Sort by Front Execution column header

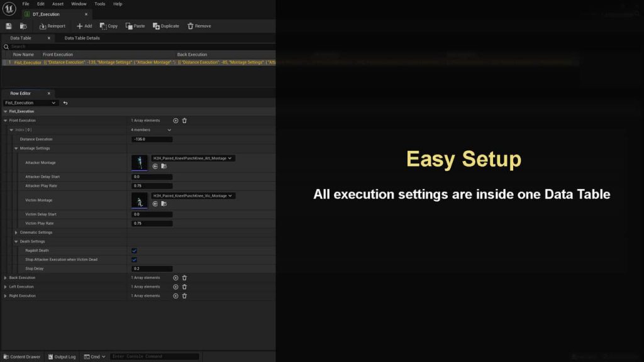58,55
